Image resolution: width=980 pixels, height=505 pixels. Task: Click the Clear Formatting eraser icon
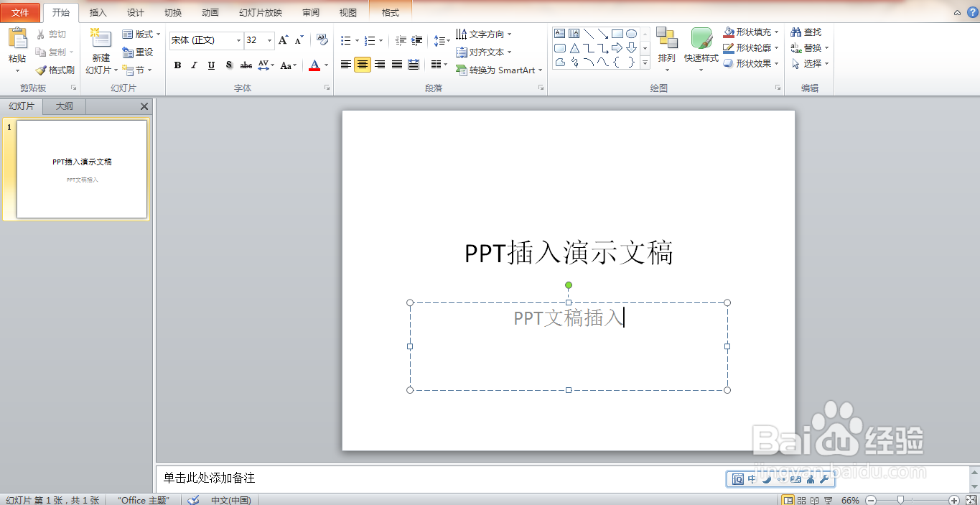322,40
